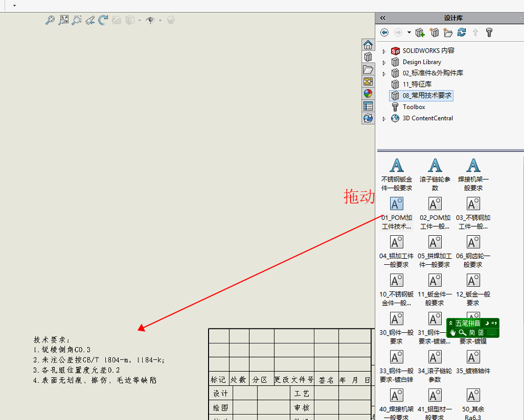Select the 11_钣金件一般要求 note item
This screenshot has height=420, width=524.
click(x=435, y=290)
